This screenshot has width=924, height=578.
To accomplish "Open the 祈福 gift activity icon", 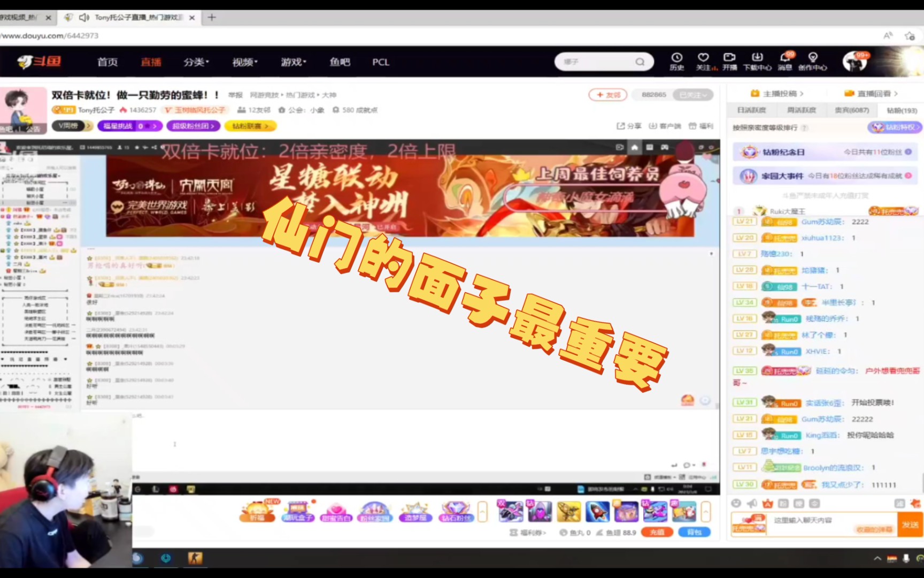I will click(x=258, y=511).
